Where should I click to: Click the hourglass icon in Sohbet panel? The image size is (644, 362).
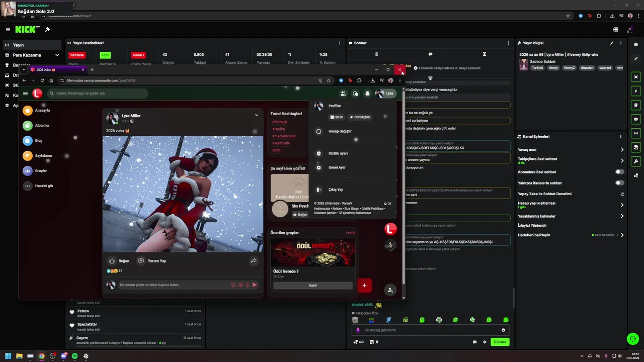click(485, 54)
